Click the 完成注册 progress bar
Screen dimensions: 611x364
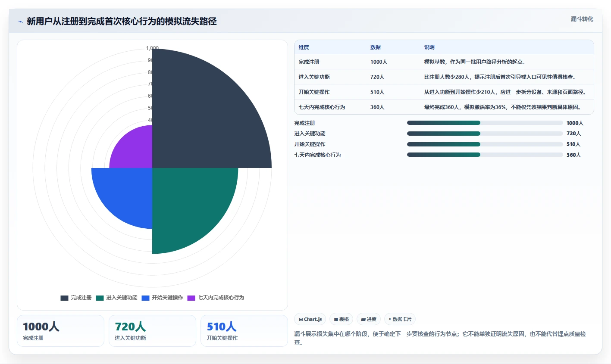pyautogui.click(x=485, y=123)
